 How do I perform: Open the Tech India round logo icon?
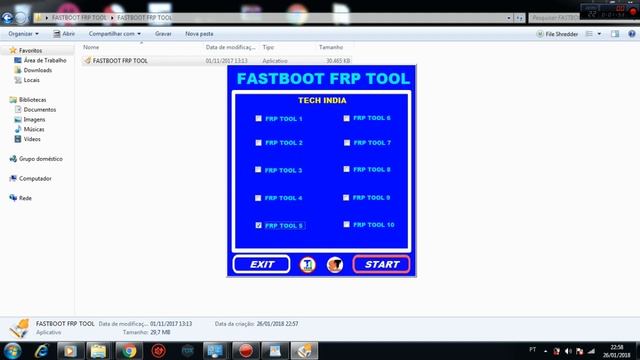(308, 265)
